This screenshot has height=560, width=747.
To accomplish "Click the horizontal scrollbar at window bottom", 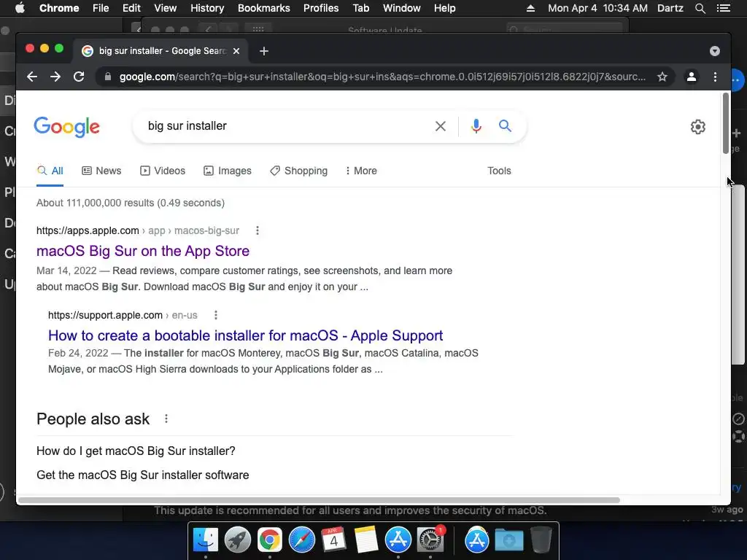I will point(319,500).
